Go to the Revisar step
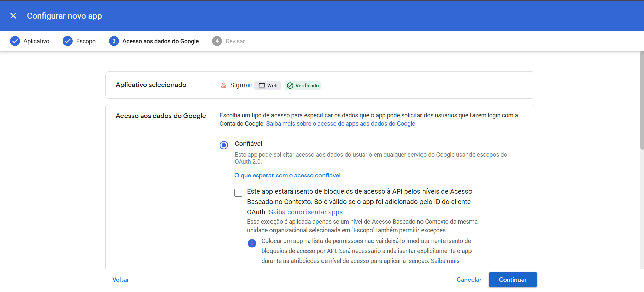Image resolution: width=644 pixels, height=292 pixels. [x=235, y=41]
